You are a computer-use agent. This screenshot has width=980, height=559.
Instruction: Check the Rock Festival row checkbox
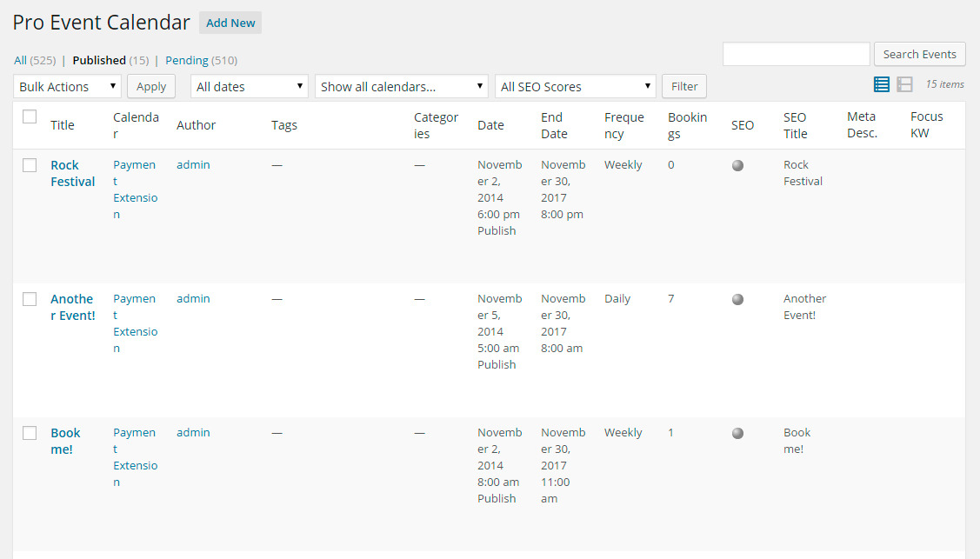coord(30,165)
